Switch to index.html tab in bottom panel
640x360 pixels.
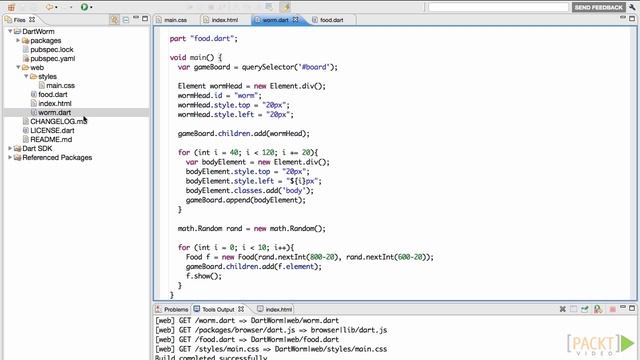click(275, 309)
